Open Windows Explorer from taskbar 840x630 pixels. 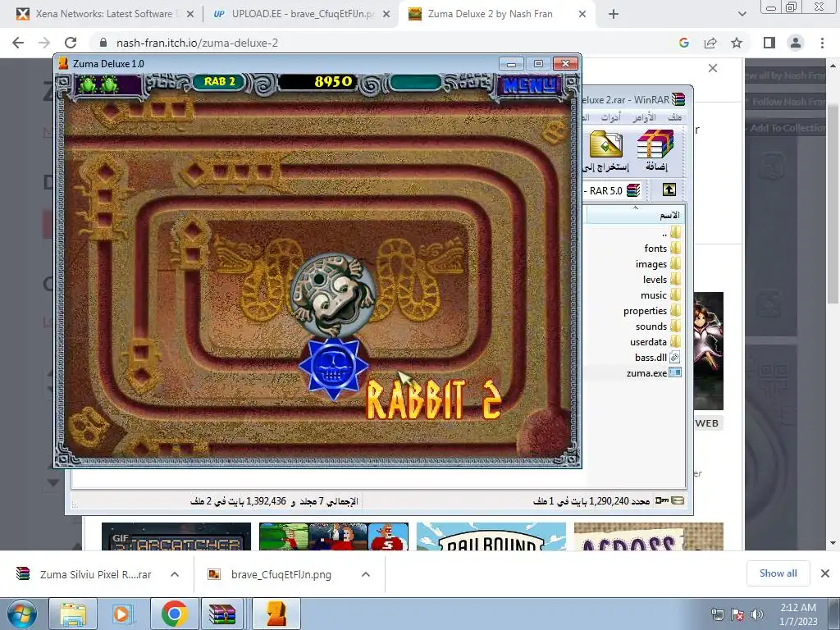(73, 614)
